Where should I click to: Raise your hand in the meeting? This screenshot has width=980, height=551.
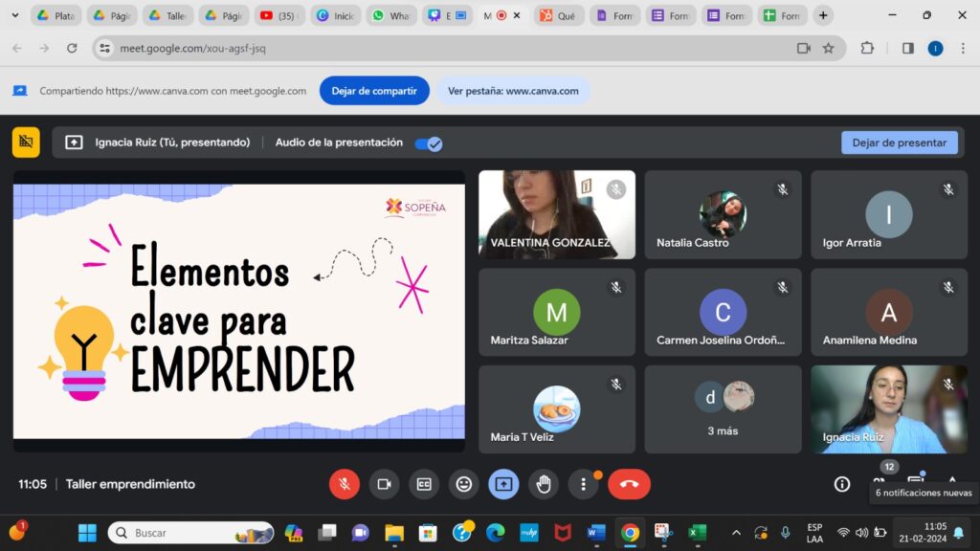[544, 484]
